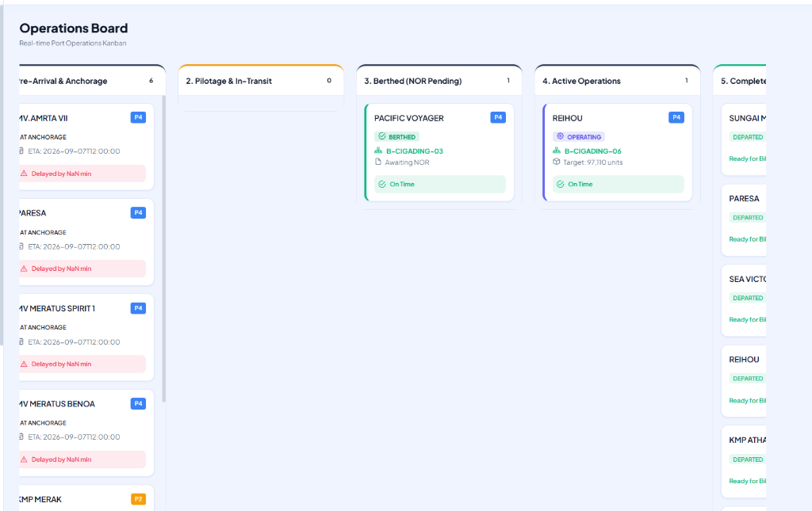Viewport: 812px width, 511px height.
Task: Open the KMP MERAK card title
Action: coord(40,499)
